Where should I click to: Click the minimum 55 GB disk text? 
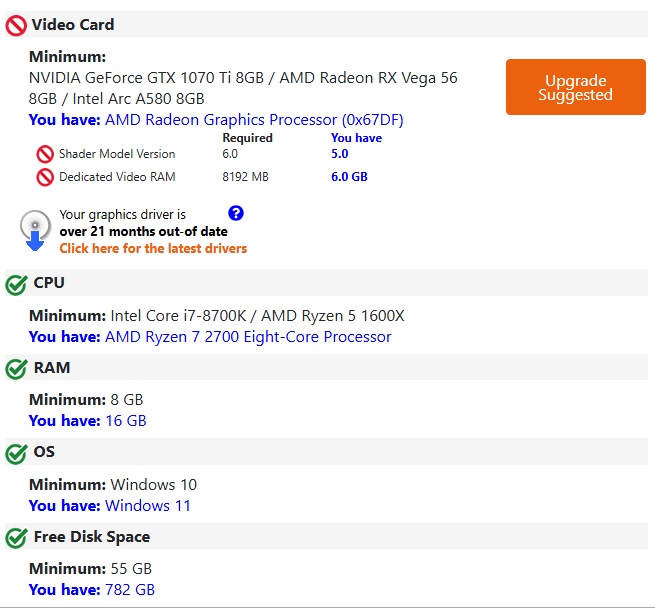(131, 569)
